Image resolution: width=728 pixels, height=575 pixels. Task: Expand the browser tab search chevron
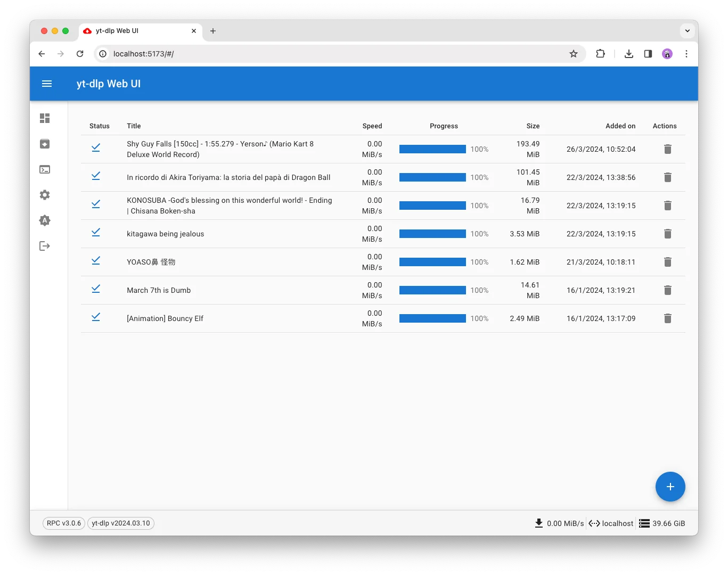pos(688,31)
